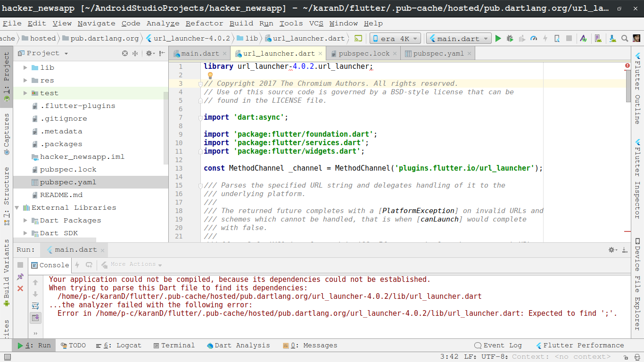644x362 pixels.
Task: Pin the Run tool window
Action: coord(21,276)
